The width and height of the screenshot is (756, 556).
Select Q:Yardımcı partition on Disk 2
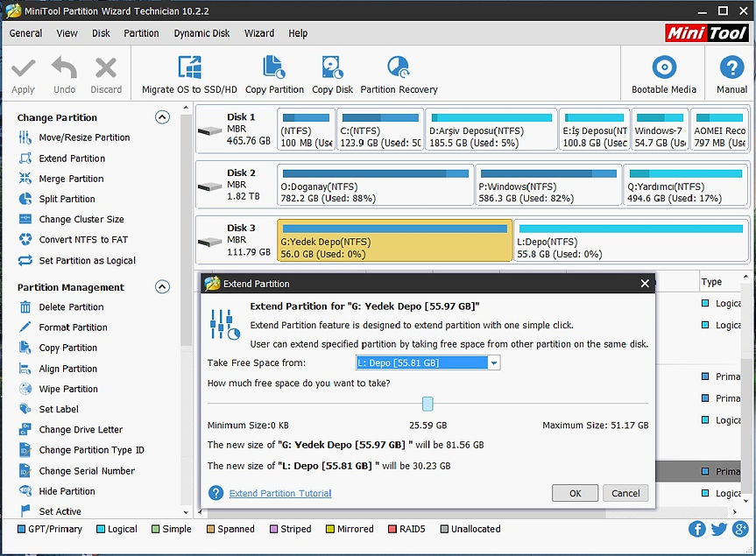[686, 185]
